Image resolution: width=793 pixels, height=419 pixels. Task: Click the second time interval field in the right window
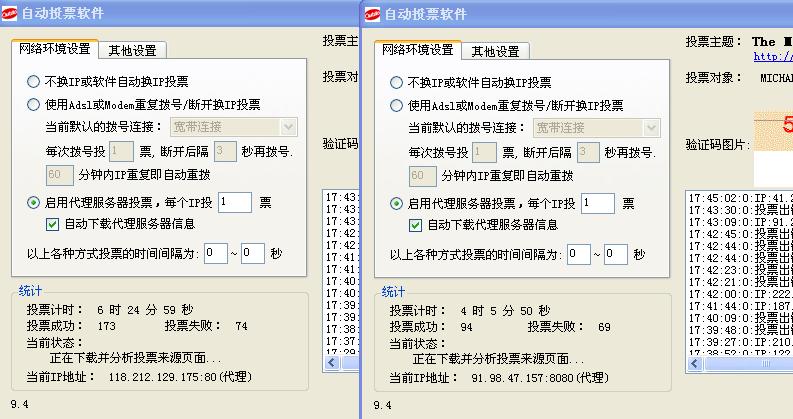[x=615, y=255]
